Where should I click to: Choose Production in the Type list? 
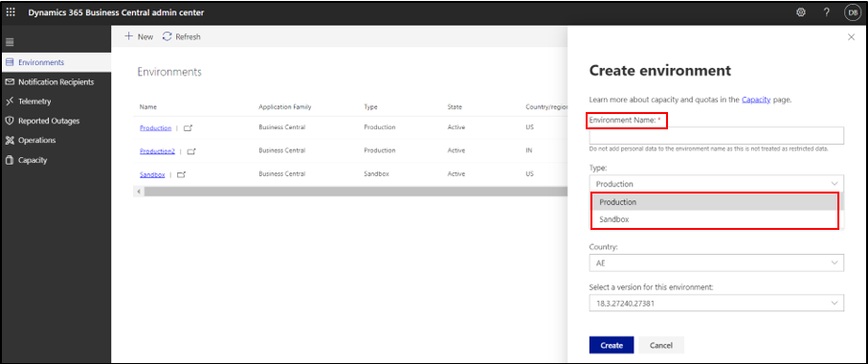[714, 202]
